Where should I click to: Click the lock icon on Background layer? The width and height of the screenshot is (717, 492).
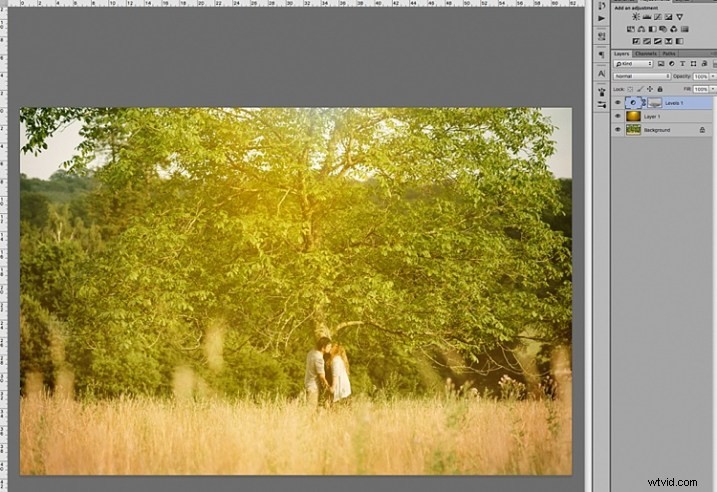tap(702, 130)
